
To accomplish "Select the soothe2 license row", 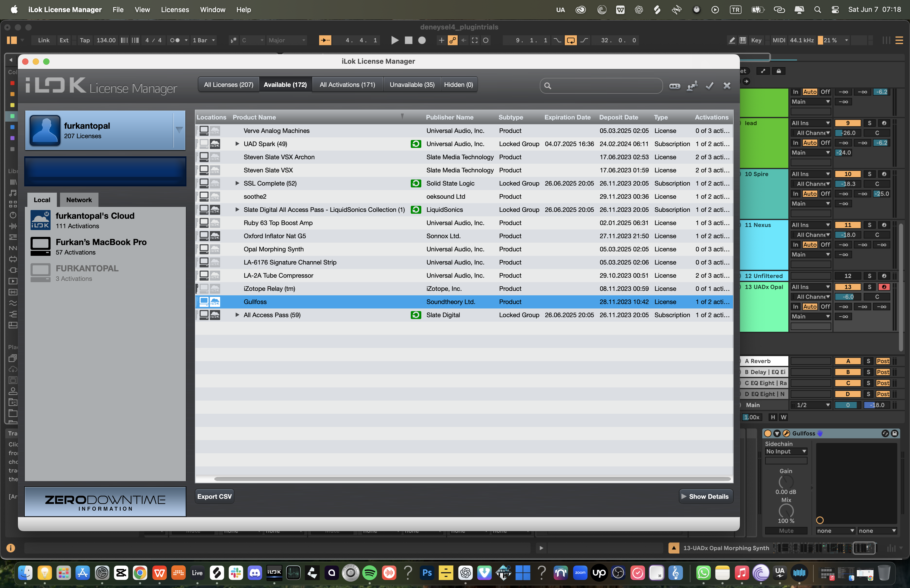I will pos(464,197).
